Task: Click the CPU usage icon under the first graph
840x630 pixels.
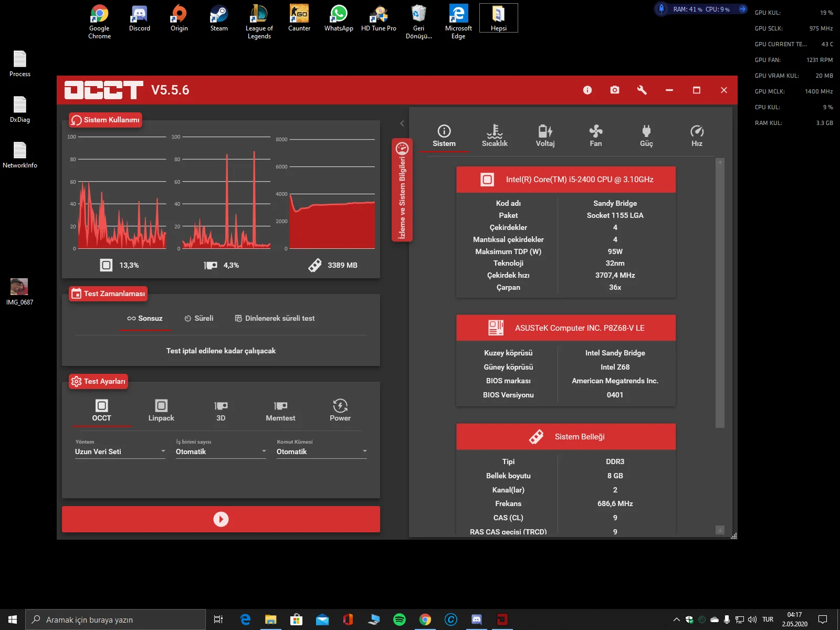Action: pos(106,265)
